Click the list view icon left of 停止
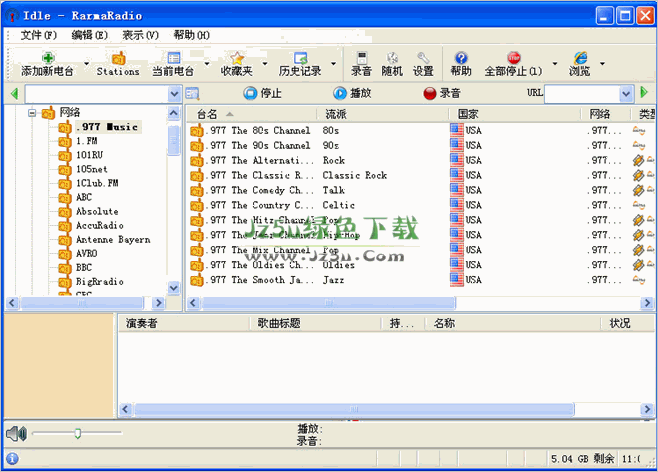The image size is (658, 472). tap(192, 93)
